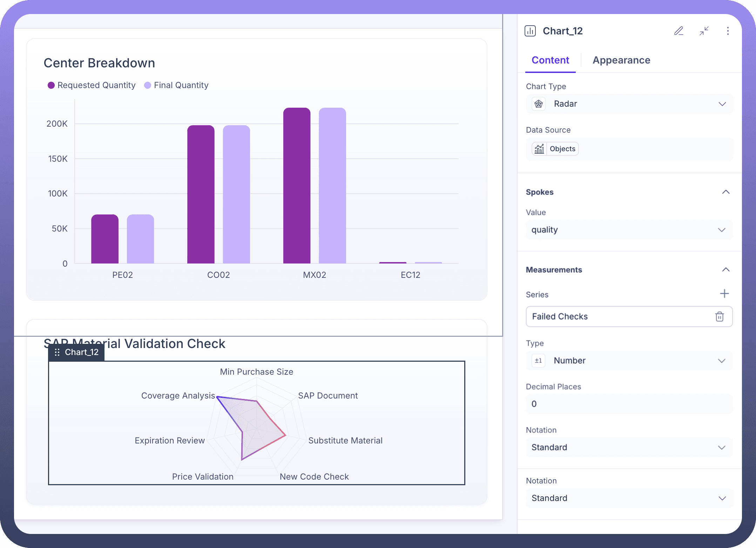Click the Decimal Places input field
The height and width of the screenshot is (548, 756).
point(629,404)
